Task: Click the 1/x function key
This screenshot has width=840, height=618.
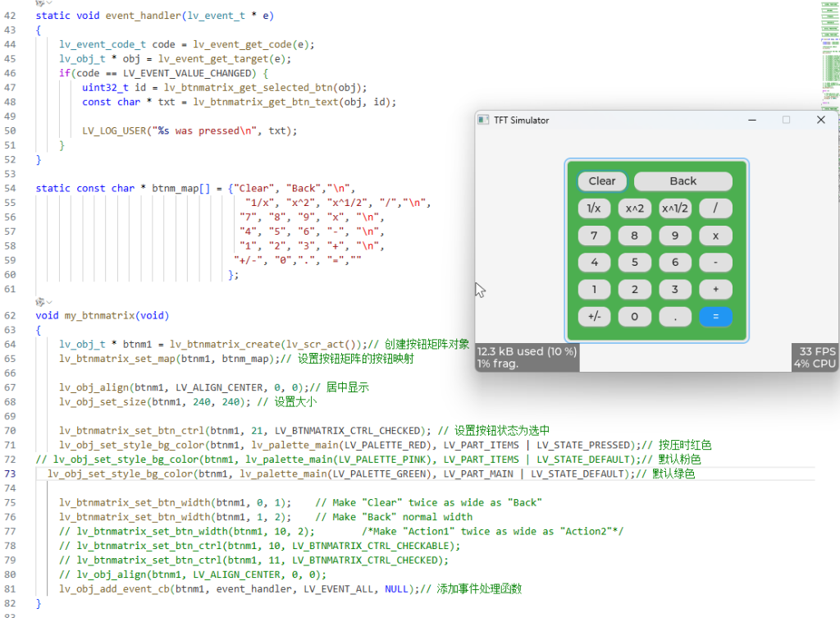Action: point(594,208)
